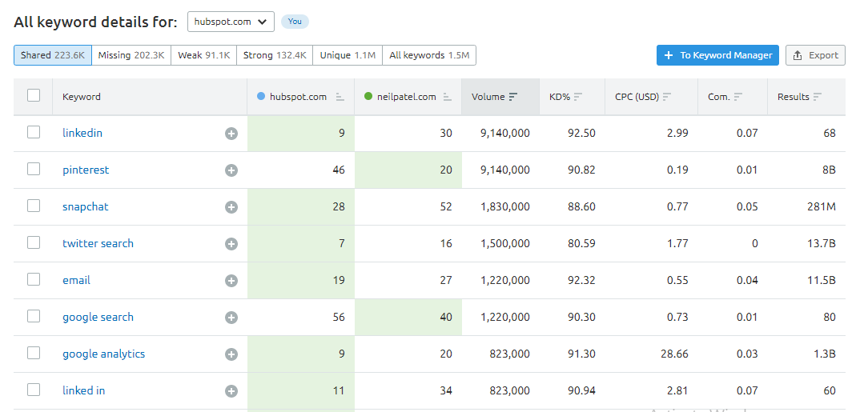
Task: Add pinterest keyword with plus icon
Action: click(x=231, y=170)
